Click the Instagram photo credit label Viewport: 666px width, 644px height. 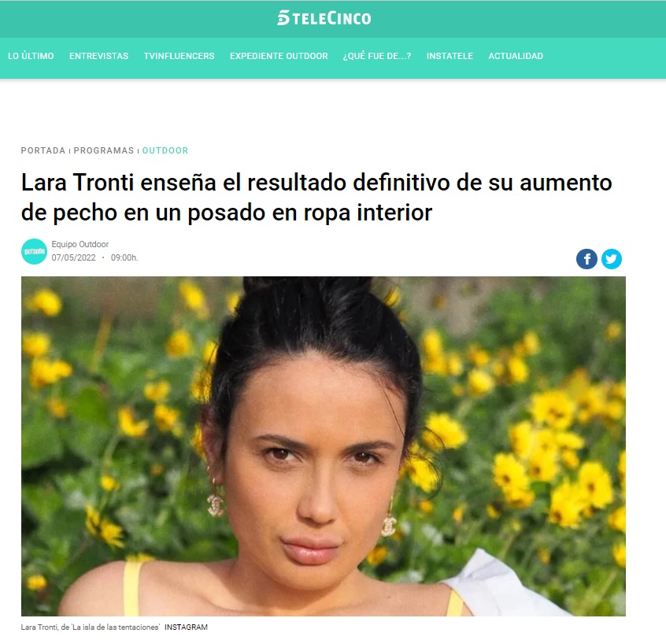(x=186, y=627)
